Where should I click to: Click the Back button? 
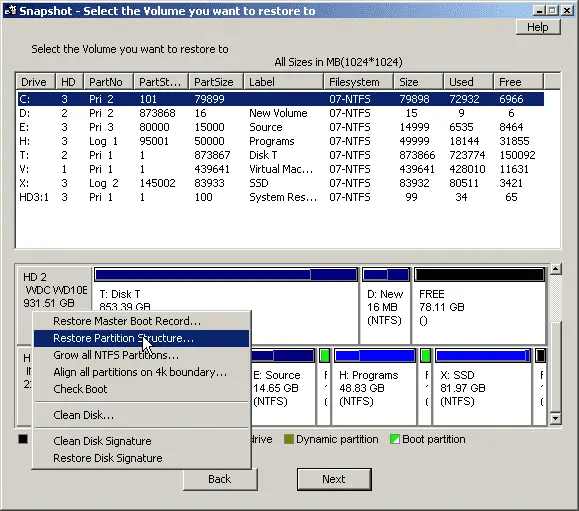[x=220, y=479]
